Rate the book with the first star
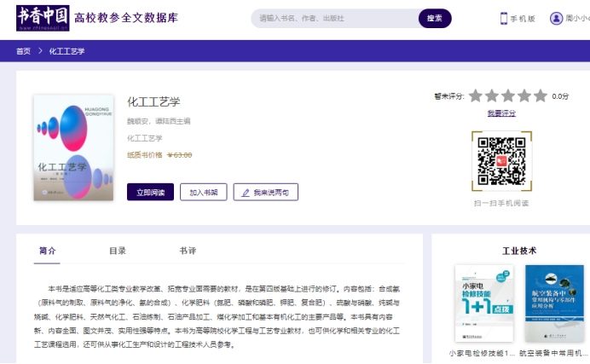The height and width of the screenshot is (364, 590). click(475, 96)
